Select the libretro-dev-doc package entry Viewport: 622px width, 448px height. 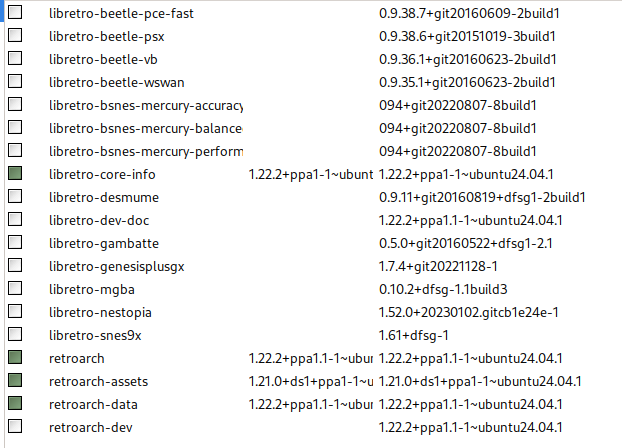pos(103,220)
